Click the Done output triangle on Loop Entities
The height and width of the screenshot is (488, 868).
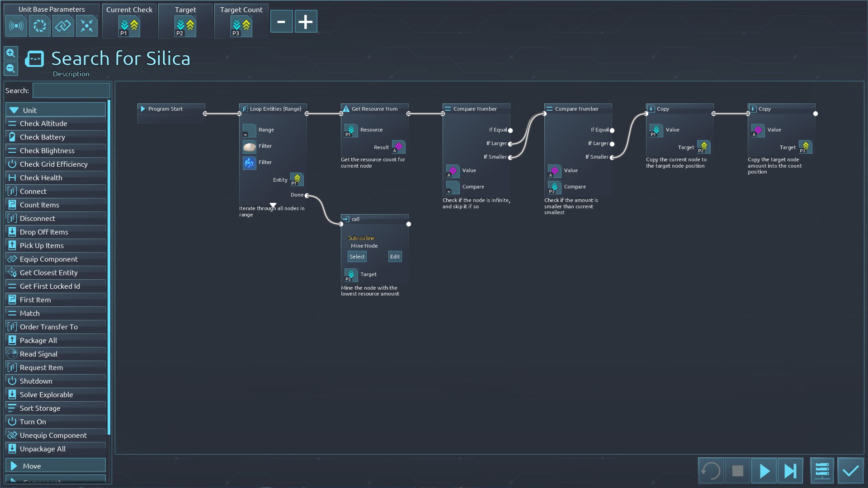(273, 205)
